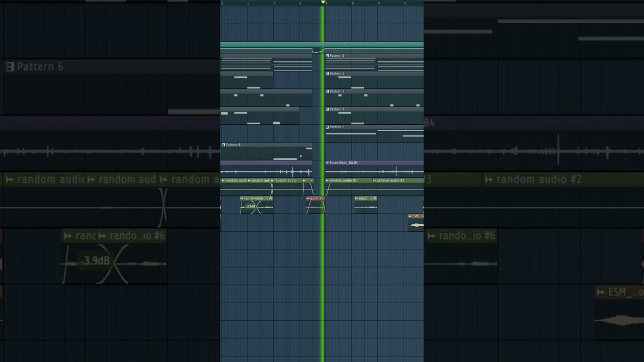Select the Pattern 6 clip title
Viewport: 644px width, 362px height.
233,145
